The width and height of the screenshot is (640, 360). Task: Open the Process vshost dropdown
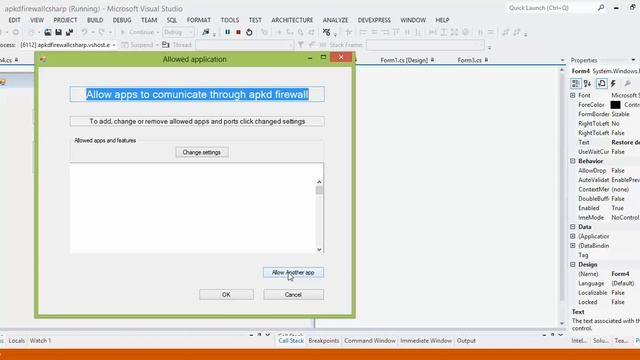114,45
